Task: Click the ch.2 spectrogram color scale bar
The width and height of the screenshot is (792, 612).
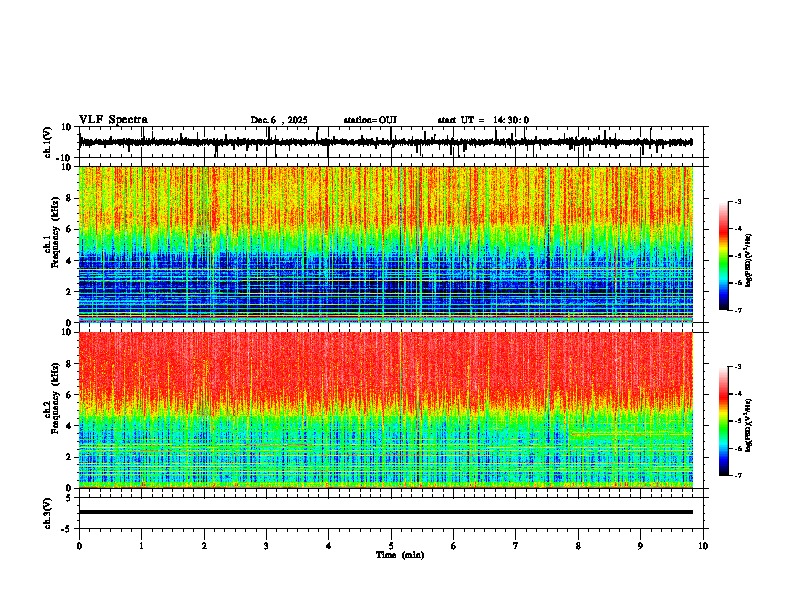Action: [x=724, y=421]
